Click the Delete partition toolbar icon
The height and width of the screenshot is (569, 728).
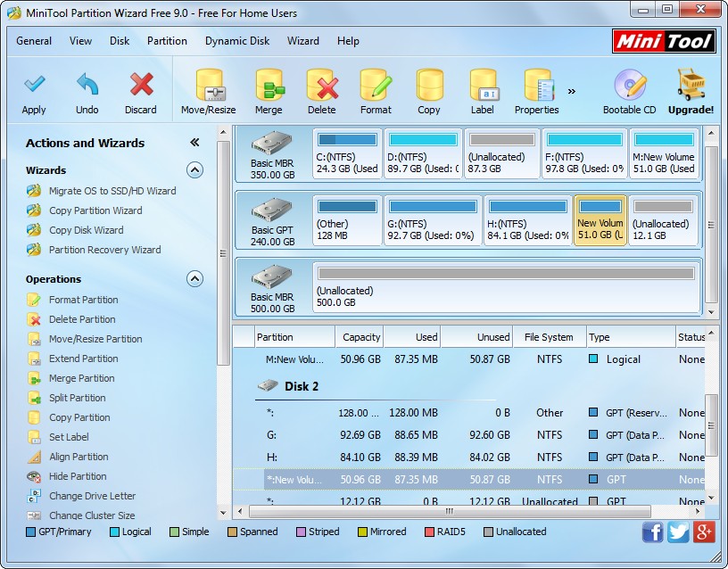click(322, 89)
